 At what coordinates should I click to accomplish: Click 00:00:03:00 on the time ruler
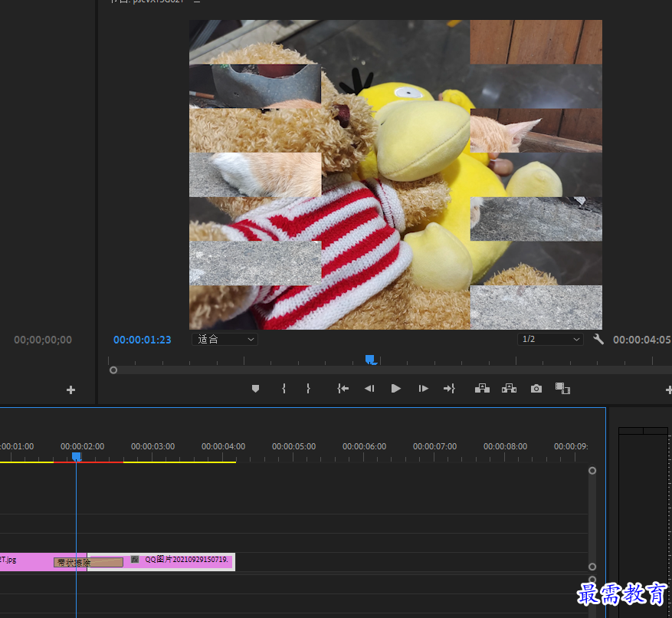pos(153,446)
